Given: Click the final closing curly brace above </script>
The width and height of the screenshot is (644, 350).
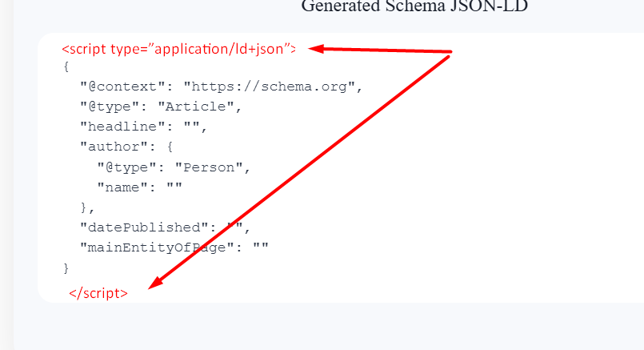Looking at the screenshot, I should pyautogui.click(x=66, y=268).
